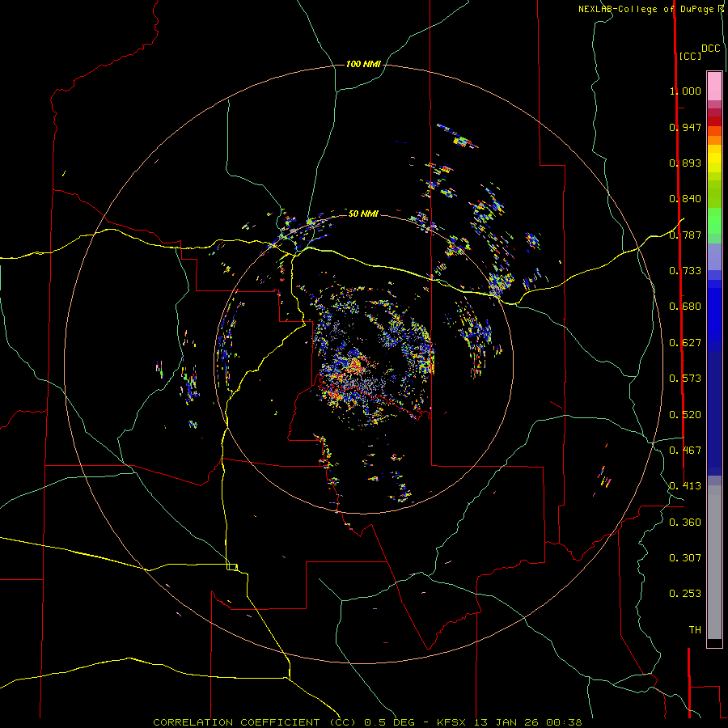Click the 0.573 scale value
728x728 pixels.
coord(685,379)
